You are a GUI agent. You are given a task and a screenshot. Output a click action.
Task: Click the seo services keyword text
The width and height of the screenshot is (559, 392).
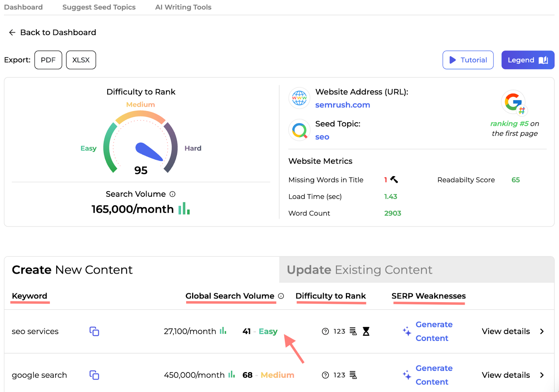click(x=35, y=331)
